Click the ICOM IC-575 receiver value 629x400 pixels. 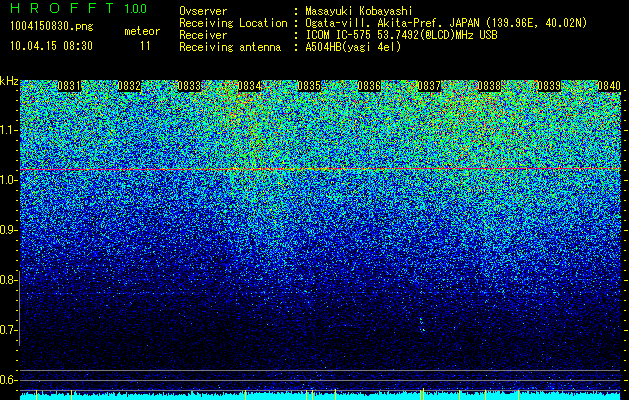tap(401, 35)
